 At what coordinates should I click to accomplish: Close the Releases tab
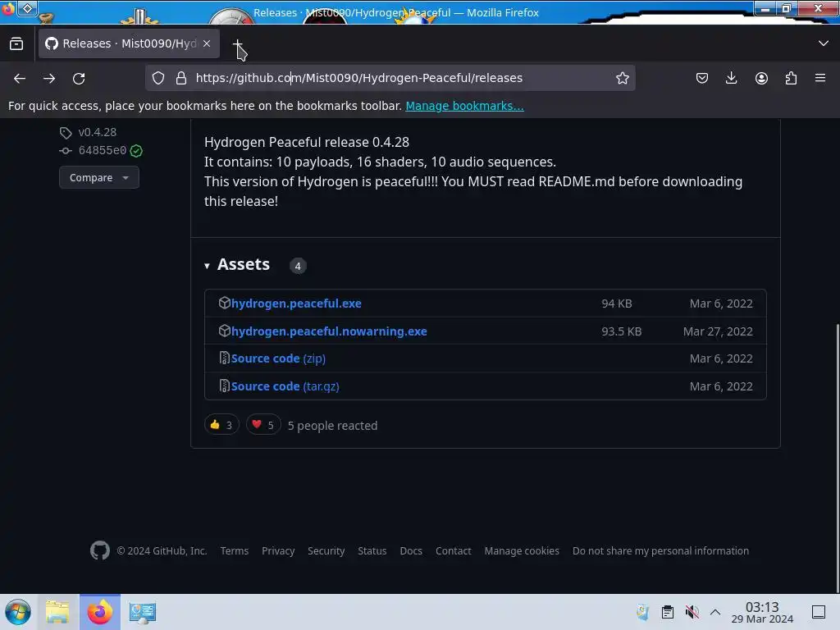point(207,43)
